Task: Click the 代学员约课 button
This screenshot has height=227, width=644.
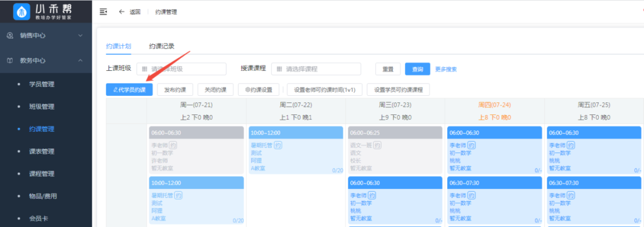Action: 129,90
